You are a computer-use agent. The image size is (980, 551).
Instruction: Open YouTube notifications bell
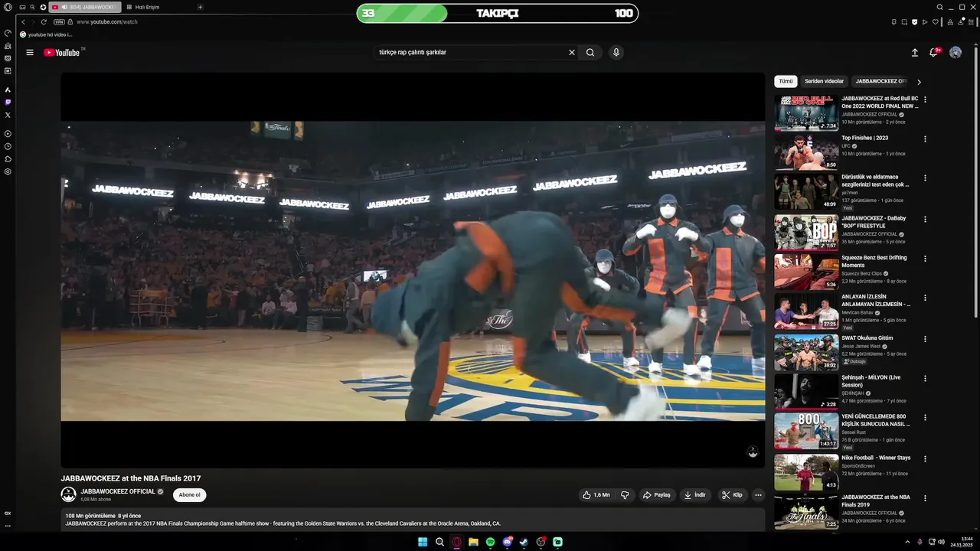tap(934, 52)
